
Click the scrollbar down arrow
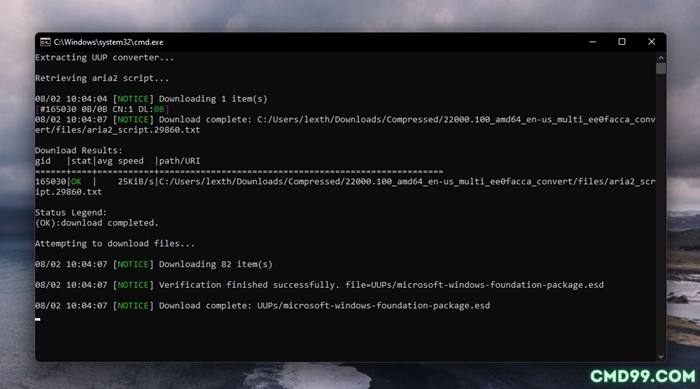click(661, 356)
